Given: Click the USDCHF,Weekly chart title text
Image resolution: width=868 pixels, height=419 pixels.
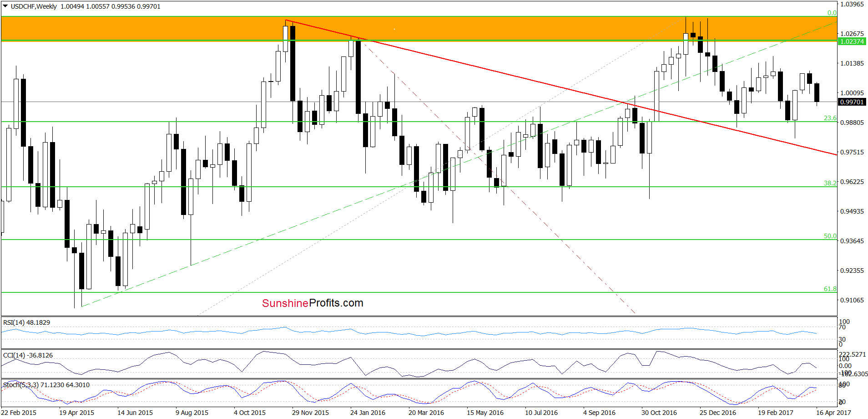Looking at the screenshot, I should click(34, 6).
